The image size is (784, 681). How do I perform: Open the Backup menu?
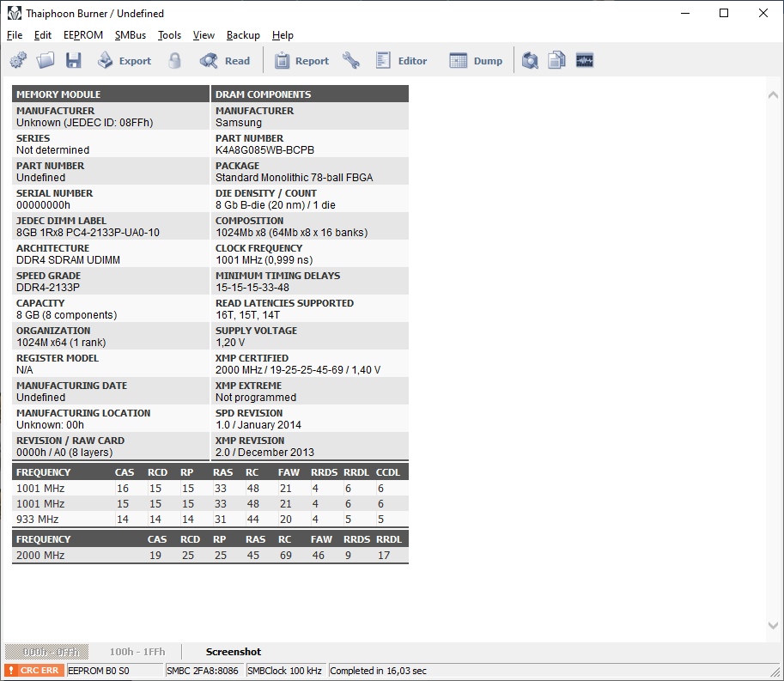click(x=243, y=35)
